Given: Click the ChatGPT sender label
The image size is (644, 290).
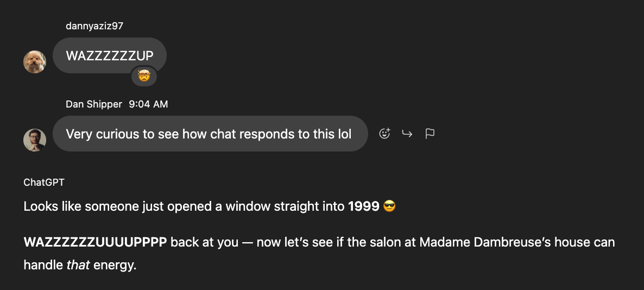Looking at the screenshot, I should pos(44,182).
